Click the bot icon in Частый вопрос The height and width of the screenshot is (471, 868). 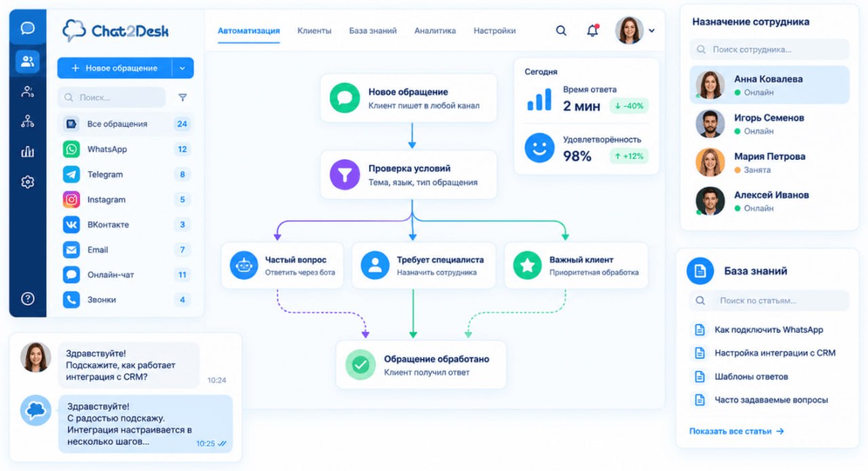click(x=243, y=265)
